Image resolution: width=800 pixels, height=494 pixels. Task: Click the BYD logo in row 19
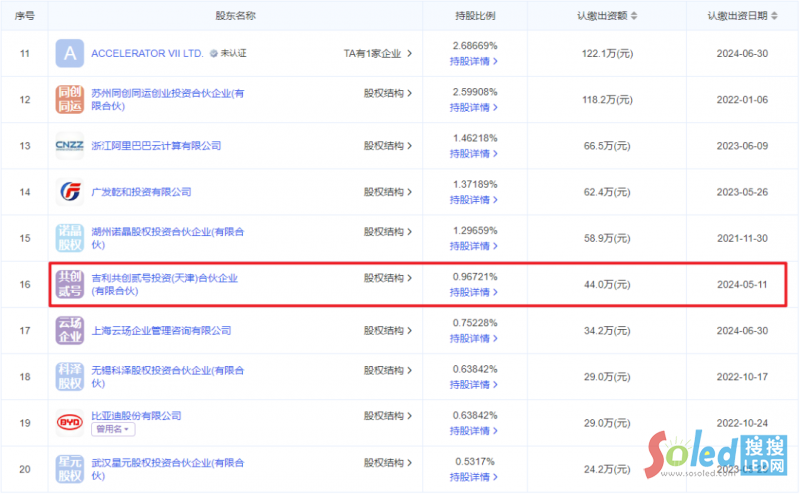pyautogui.click(x=70, y=422)
